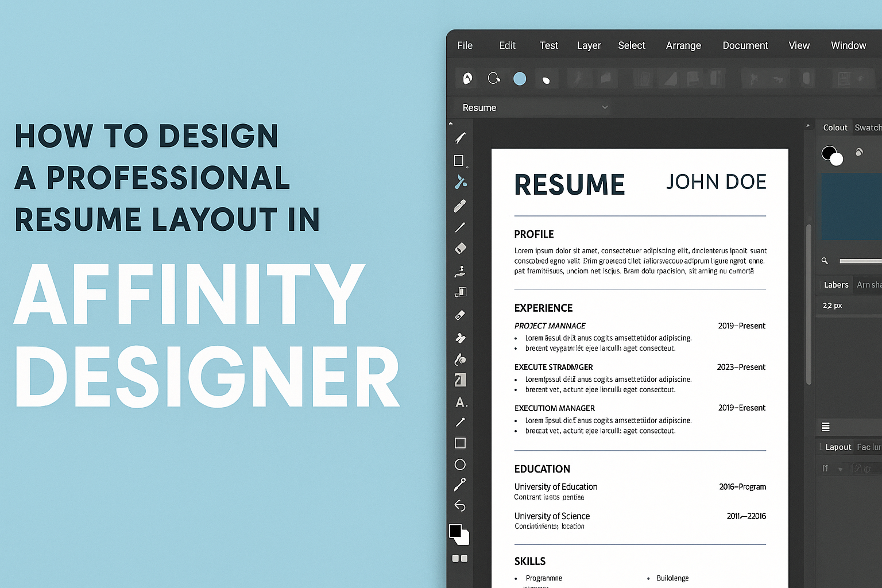The width and height of the screenshot is (882, 588).
Task: Click the EDUCATION section heading
Action: (x=542, y=469)
